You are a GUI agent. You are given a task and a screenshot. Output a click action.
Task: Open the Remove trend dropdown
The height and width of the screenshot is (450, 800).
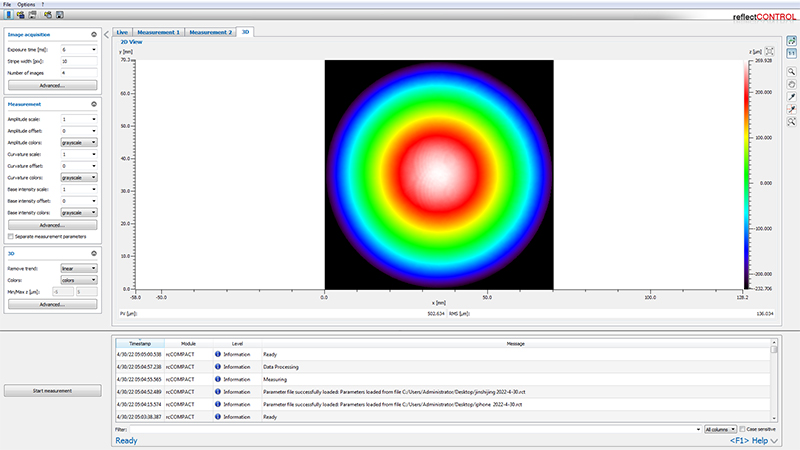click(x=78, y=267)
